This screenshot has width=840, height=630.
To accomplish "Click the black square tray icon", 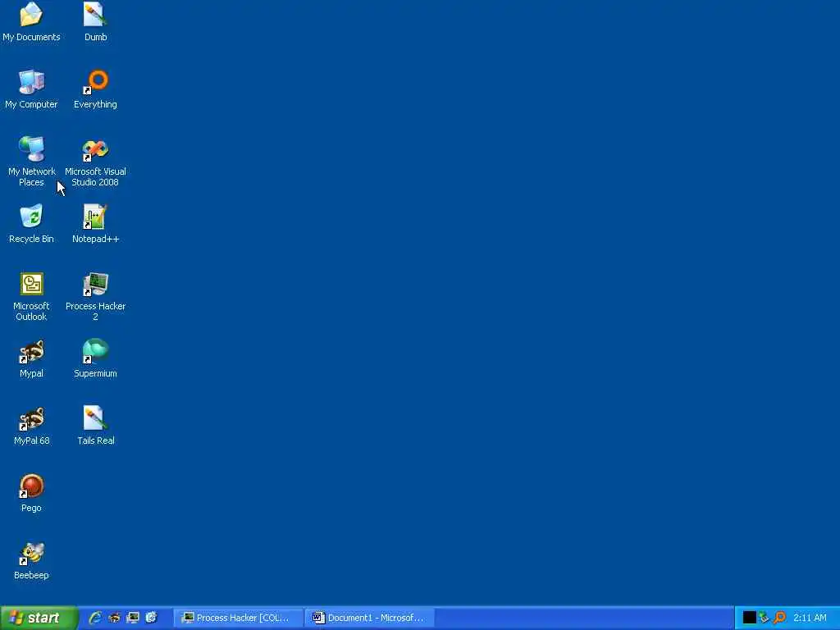I will click(750, 618).
